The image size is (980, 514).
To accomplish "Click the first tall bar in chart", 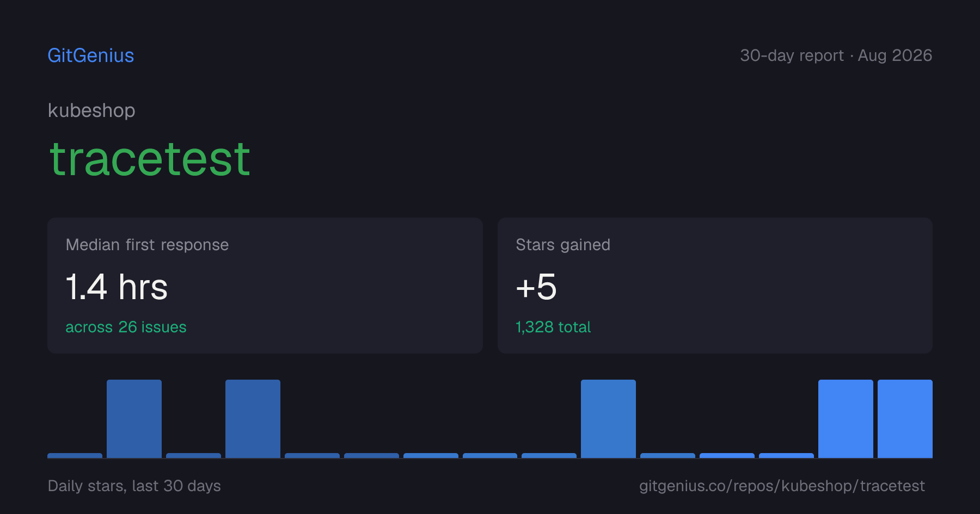I will click(x=134, y=419).
